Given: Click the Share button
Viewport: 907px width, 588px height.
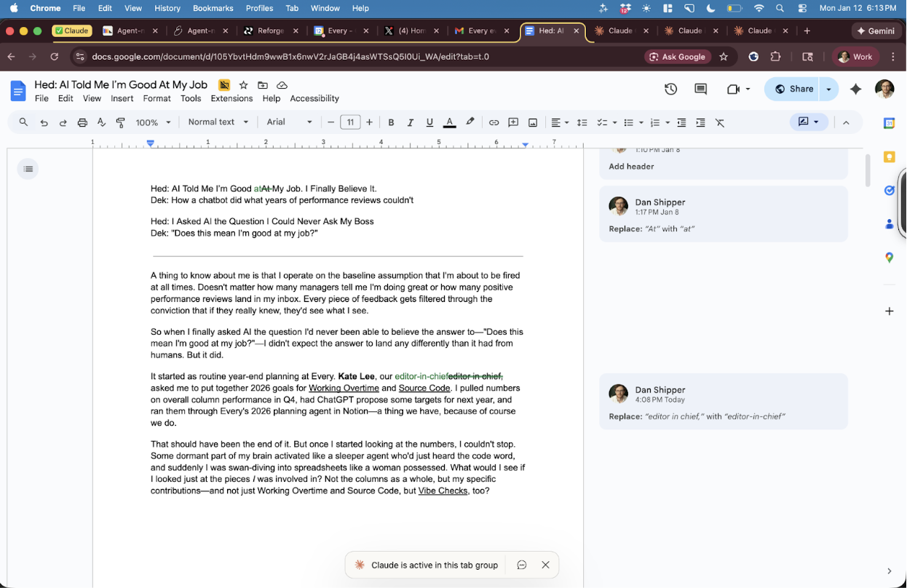Looking at the screenshot, I should pyautogui.click(x=792, y=89).
